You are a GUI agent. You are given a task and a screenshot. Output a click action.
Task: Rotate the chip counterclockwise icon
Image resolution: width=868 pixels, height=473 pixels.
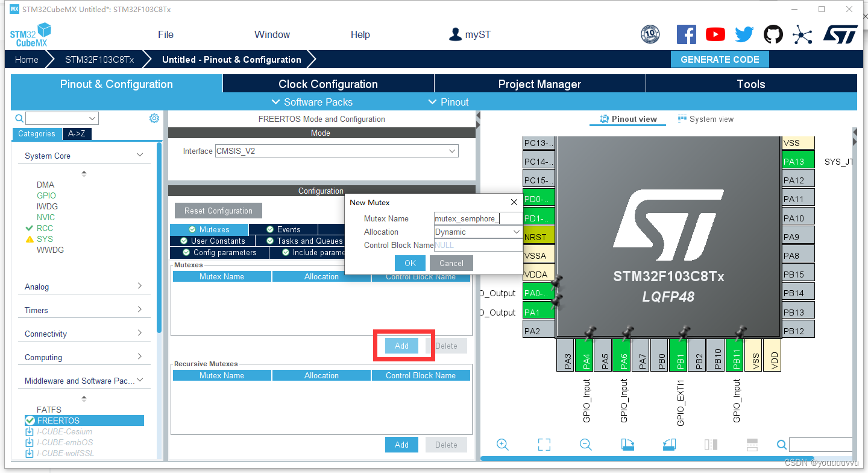pos(669,445)
